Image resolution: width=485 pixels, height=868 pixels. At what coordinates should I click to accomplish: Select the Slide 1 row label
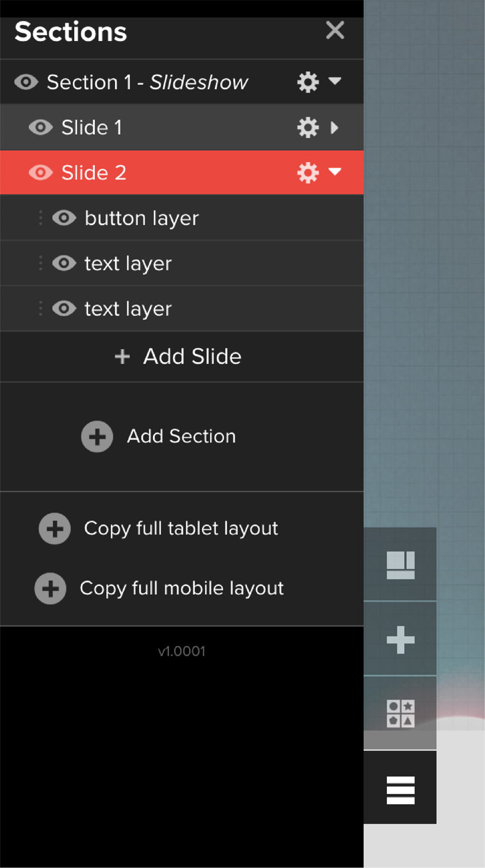[x=92, y=127]
